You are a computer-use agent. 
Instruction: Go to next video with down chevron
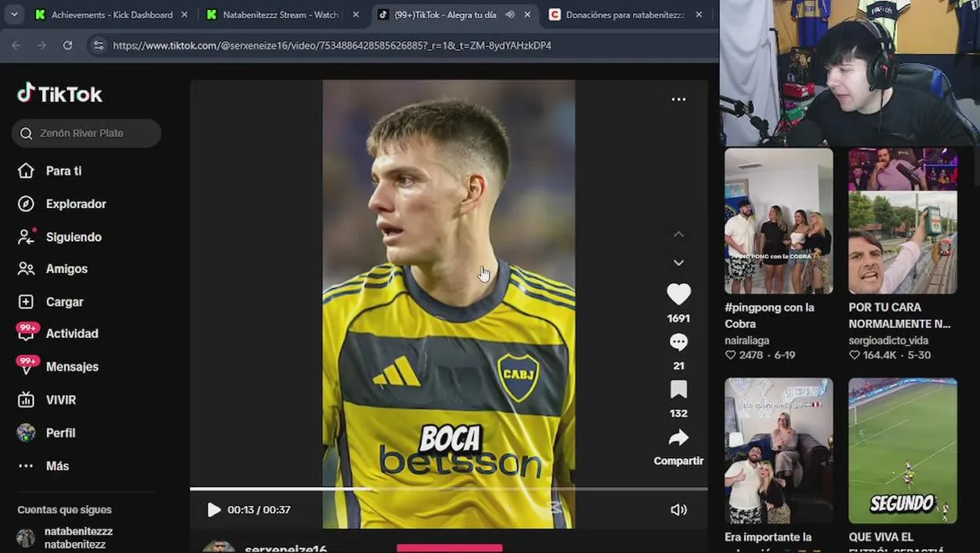coord(678,263)
